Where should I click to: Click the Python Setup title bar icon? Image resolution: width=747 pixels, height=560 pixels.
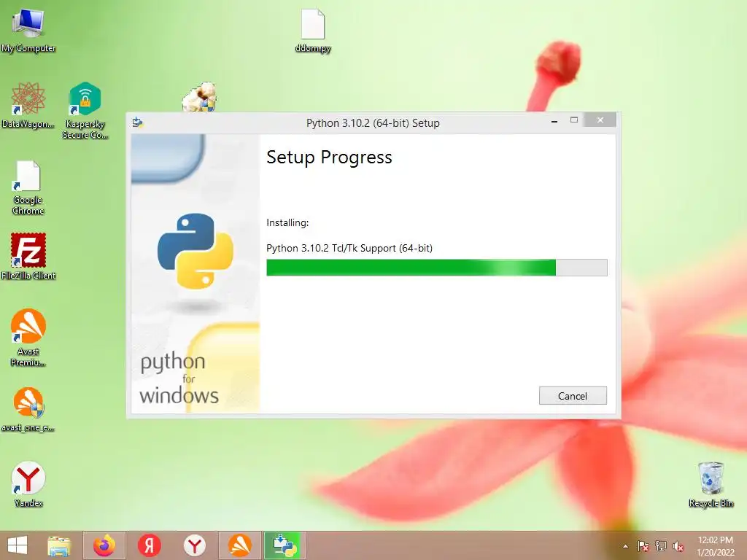[x=138, y=122]
